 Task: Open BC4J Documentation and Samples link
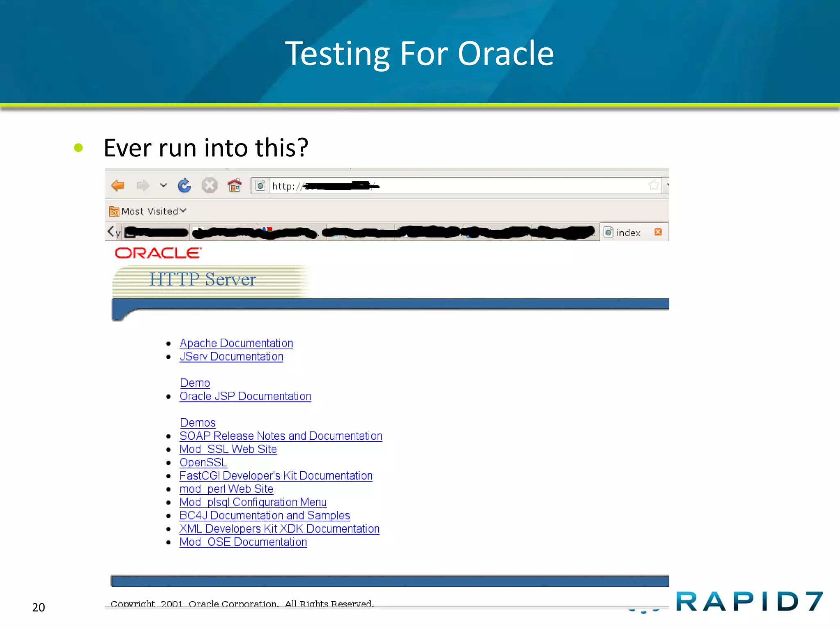265,516
